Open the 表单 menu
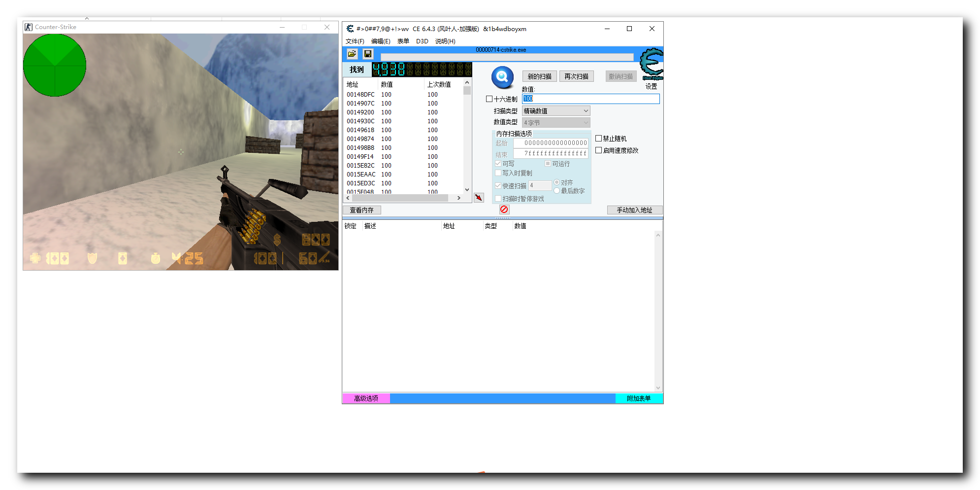The width and height of the screenshot is (980, 490). pyautogui.click(x=403, y=41)
